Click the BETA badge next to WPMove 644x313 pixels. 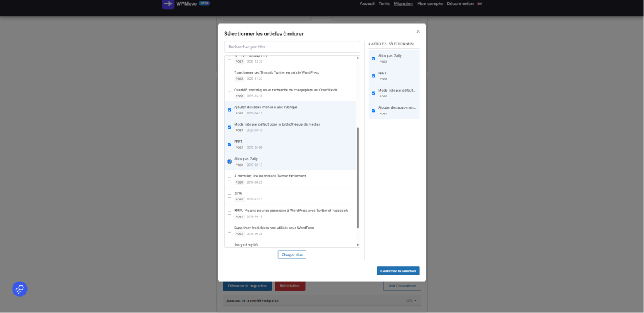[x=204, y=3]
